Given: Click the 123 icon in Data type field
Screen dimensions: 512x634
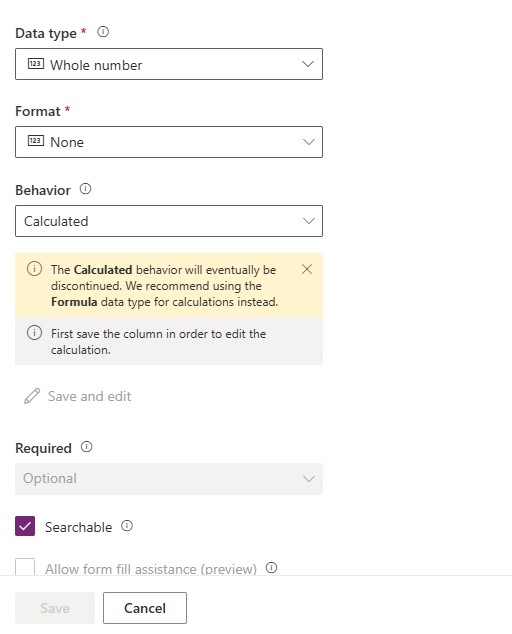Looking at the screenshot, I should click(x=36, y=63).
